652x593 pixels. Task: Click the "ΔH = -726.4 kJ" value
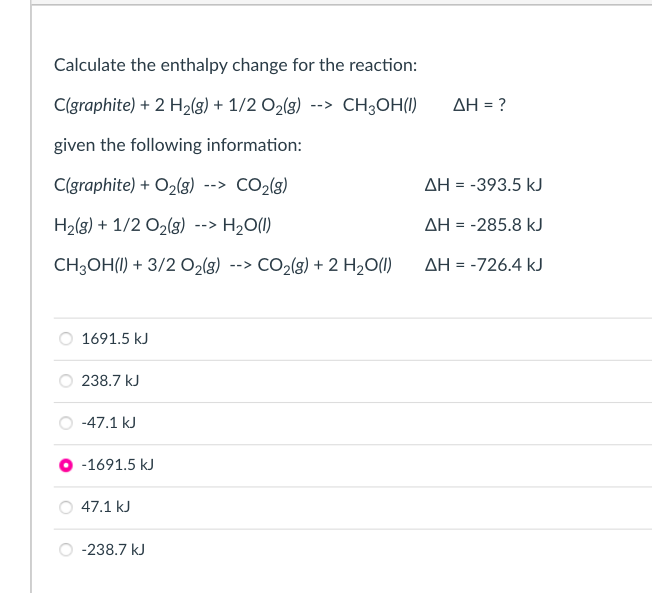pos(484,264)
